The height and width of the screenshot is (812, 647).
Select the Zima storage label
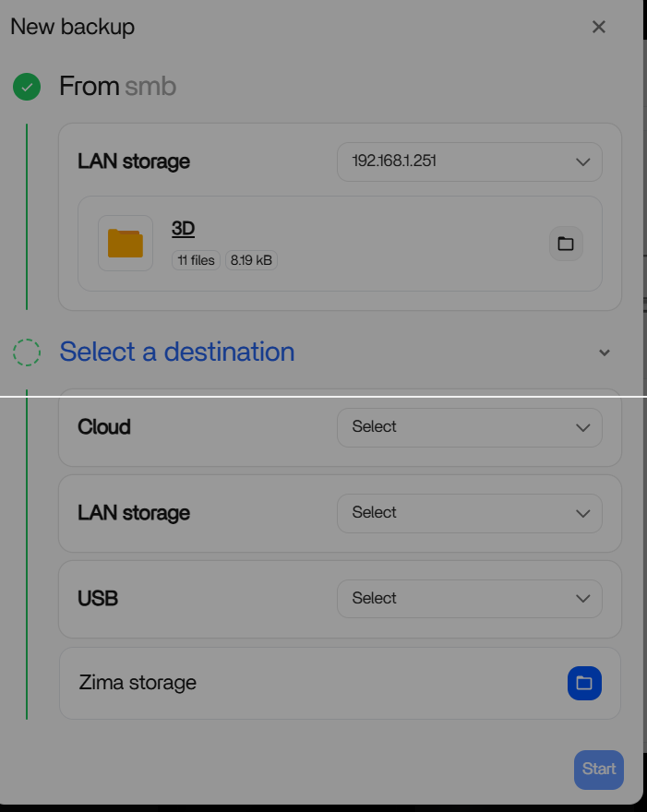[x=138, y=683]
